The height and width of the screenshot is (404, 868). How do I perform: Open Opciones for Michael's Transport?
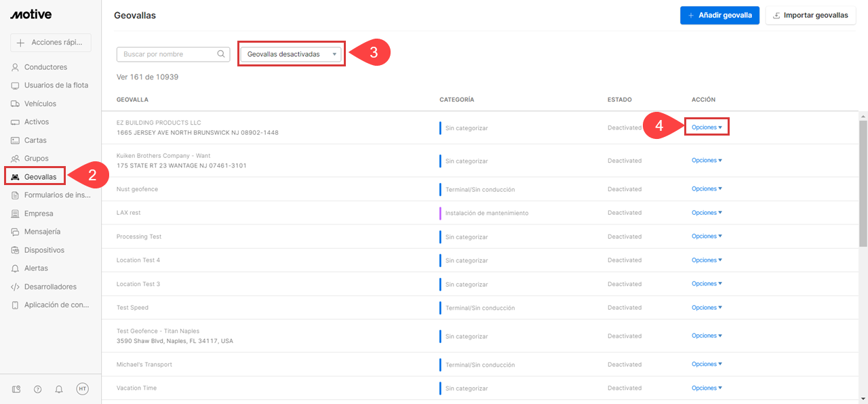[x=707, y=365]
